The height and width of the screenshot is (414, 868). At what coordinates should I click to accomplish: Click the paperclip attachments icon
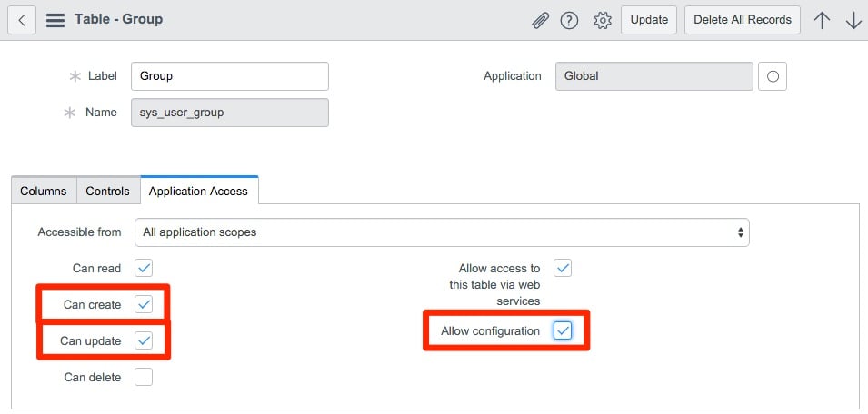tap(541, 20)
